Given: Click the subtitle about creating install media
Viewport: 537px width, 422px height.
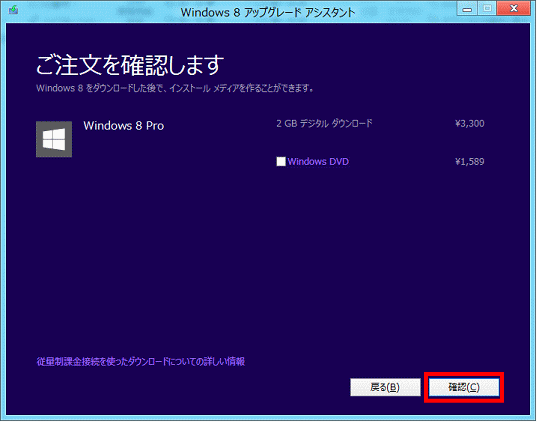Looking at the screenshot, I should (x=175, y=88).
